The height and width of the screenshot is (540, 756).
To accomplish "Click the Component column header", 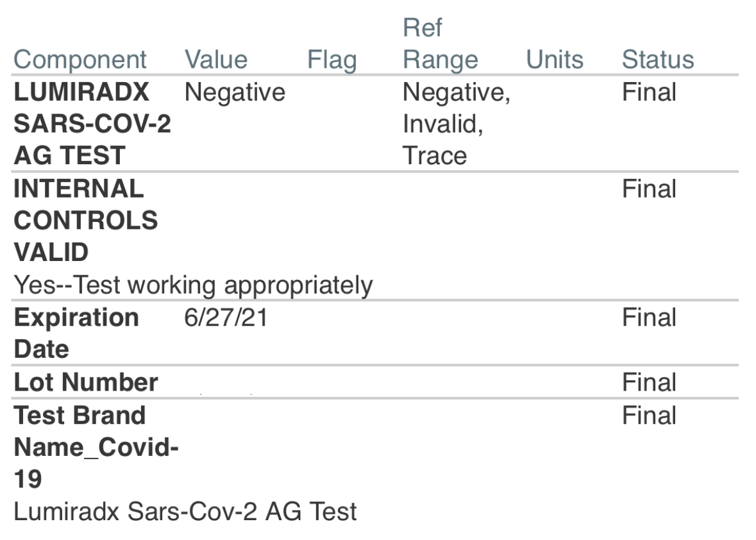I will [80, 60].
